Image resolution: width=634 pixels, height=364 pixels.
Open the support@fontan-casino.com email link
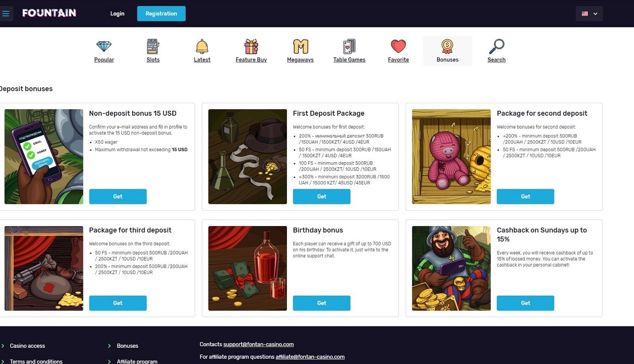click(x=259, y=344)
